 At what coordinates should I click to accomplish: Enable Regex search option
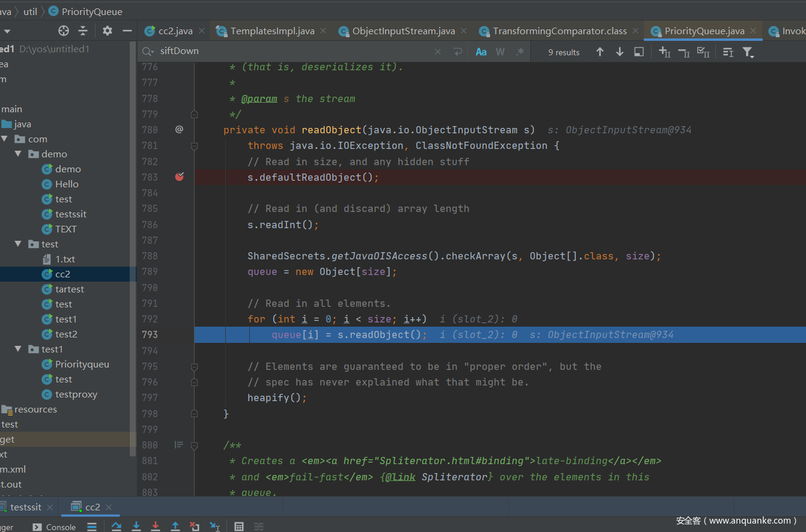(520, 52)
